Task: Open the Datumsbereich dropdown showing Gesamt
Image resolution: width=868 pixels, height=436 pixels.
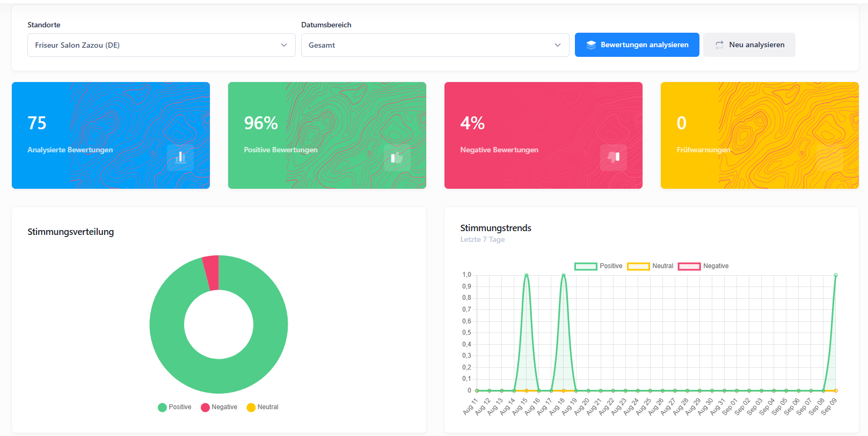Action: pos(435,45)
